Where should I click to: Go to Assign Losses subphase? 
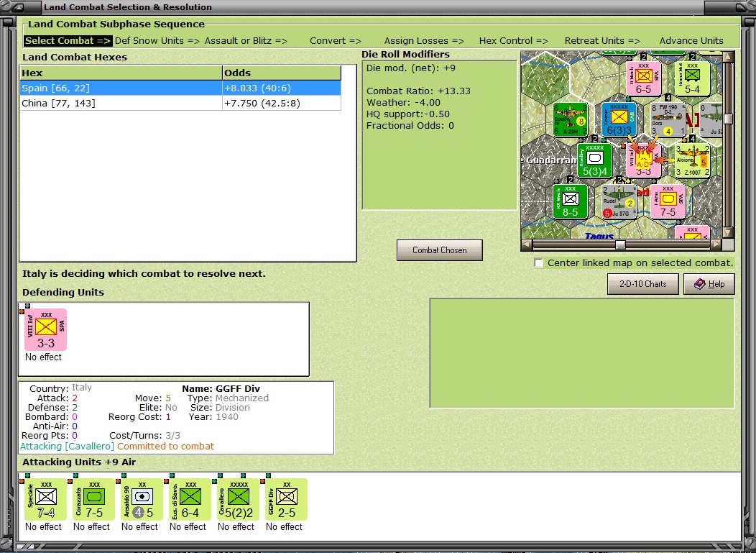(x=424, y=41)
